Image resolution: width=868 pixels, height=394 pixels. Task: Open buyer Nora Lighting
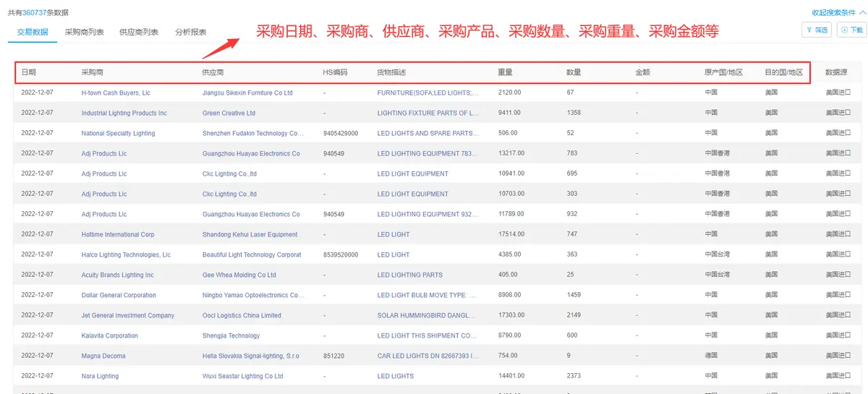(x=100, y=376)
